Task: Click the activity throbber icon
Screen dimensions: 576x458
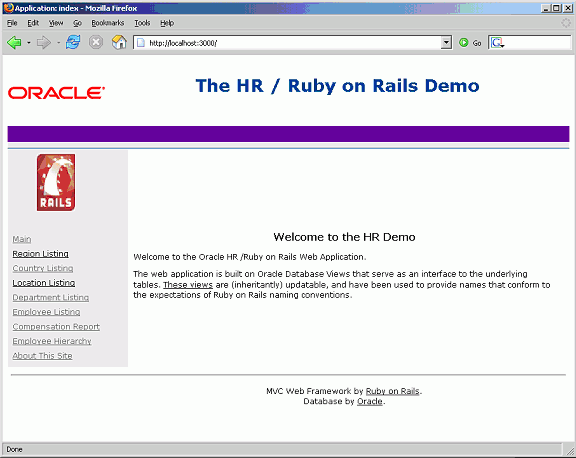Action: [566, 23]
